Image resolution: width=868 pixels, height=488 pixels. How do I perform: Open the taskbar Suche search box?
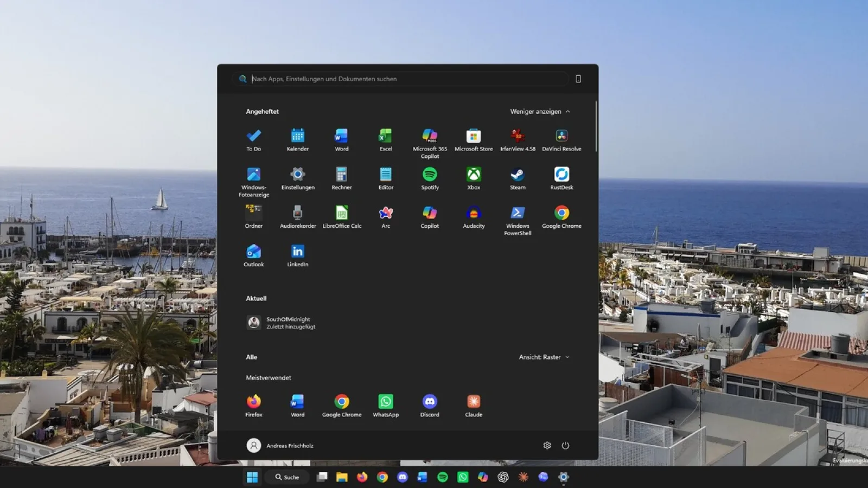pyautogui.click(x=287, y=477)
